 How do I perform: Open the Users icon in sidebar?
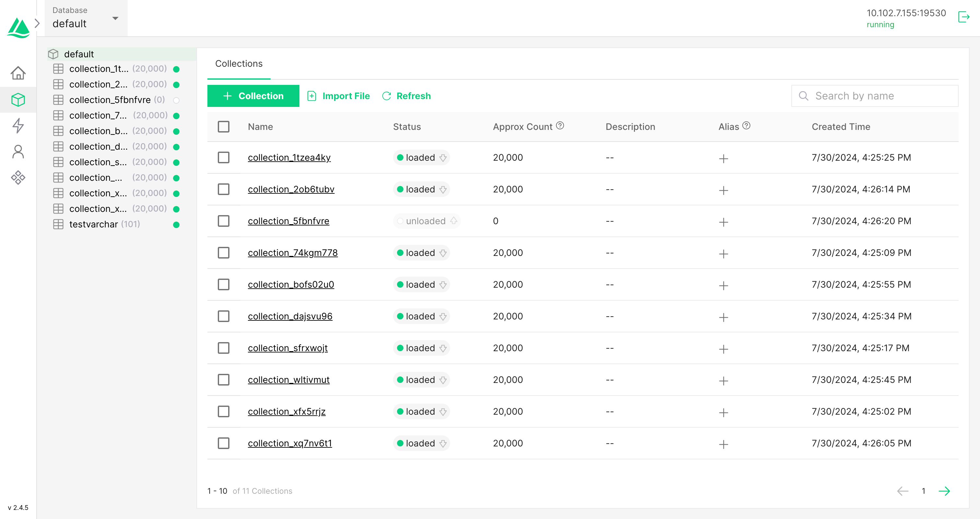point(18,152)
